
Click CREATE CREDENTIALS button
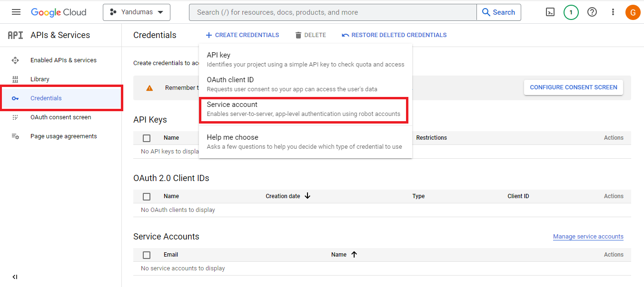tap(242, 35)
